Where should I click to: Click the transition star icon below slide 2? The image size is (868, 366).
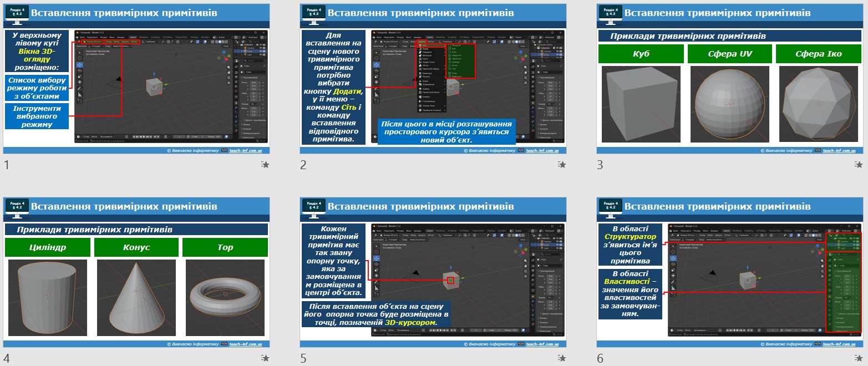[562, 165]
